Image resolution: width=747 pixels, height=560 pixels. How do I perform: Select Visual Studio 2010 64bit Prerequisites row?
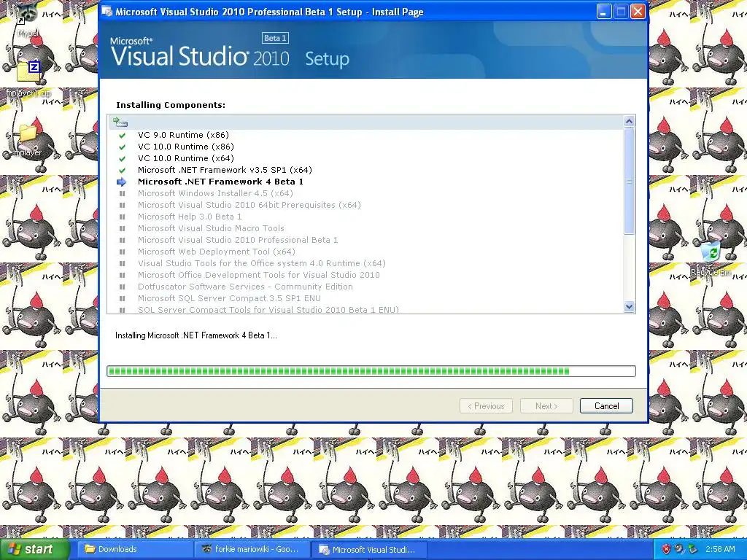[249, 205]
